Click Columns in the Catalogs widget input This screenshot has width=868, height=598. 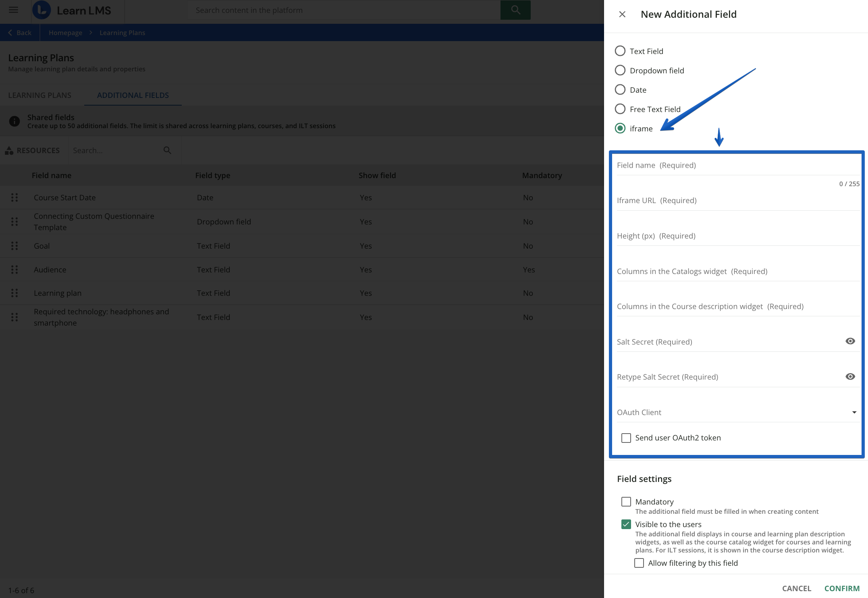click(738, 272)
